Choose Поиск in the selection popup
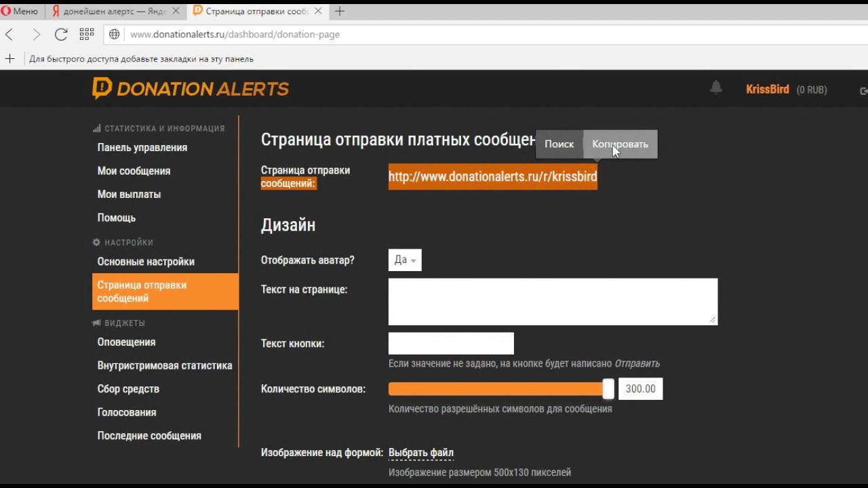Screen dimensions: 868x488 (559, 144)
